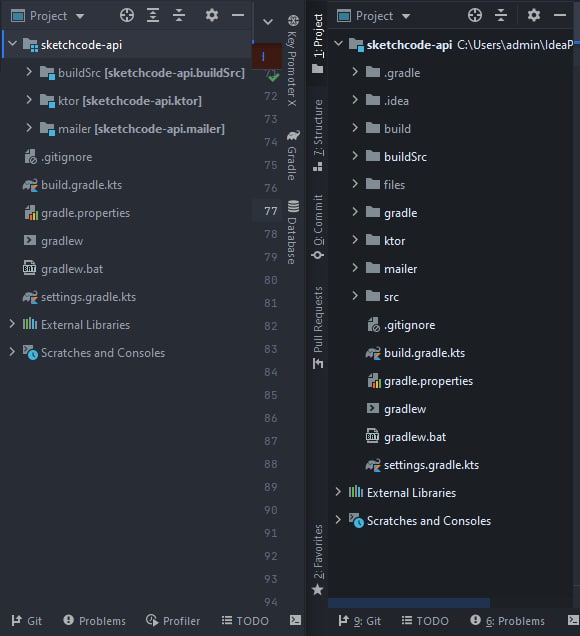Image resolution: width=580 pixels, height=636 pixels.
Task: Switch to the Structure tool window
Action: [318, 135]
